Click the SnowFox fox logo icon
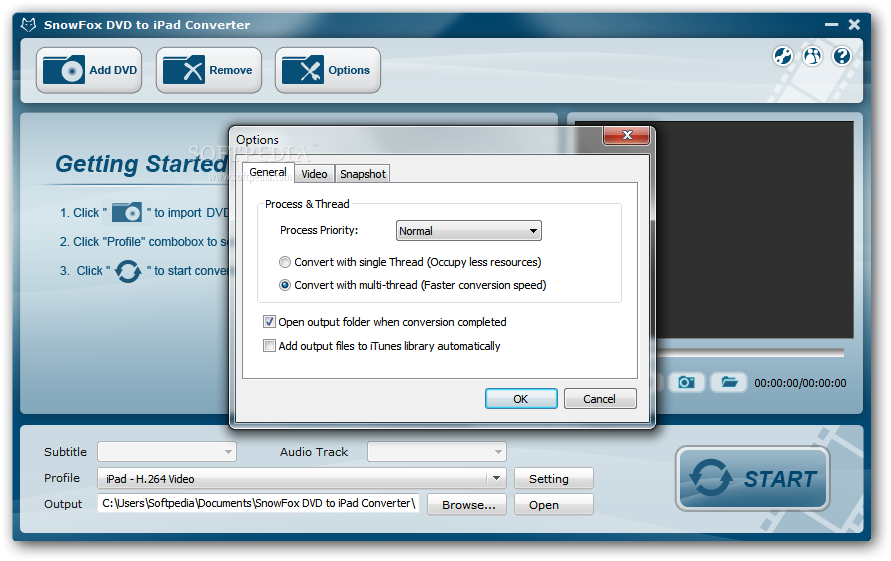Image resolution: width=891 pixels, height=561 pixels. click(x=28, y=24)
